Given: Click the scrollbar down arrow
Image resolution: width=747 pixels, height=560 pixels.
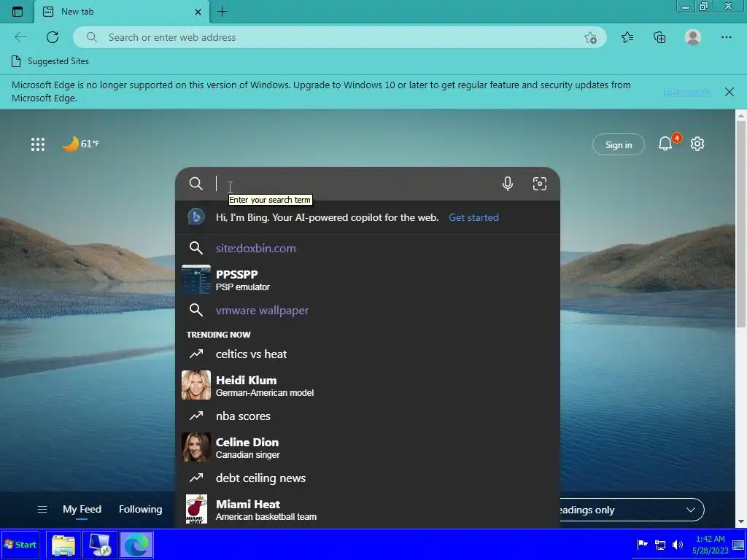Looking at the screenshot, I should (x=741, y=522).
